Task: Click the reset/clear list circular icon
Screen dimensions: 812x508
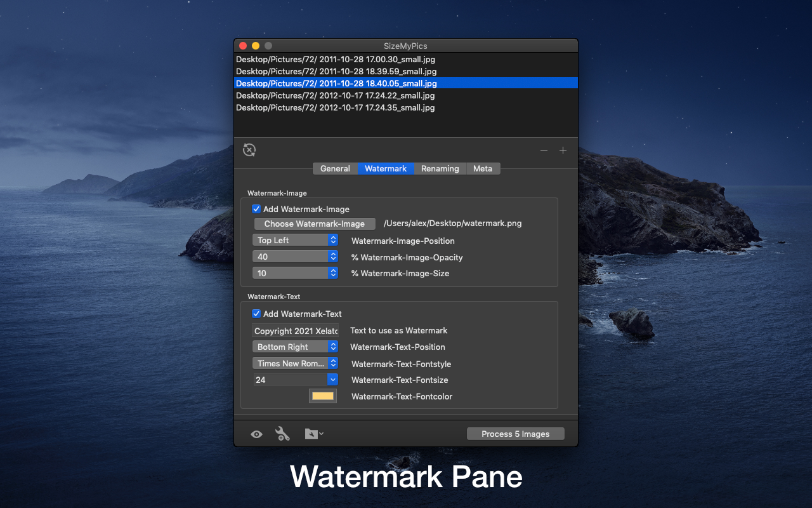Action: tap(249, 150)
